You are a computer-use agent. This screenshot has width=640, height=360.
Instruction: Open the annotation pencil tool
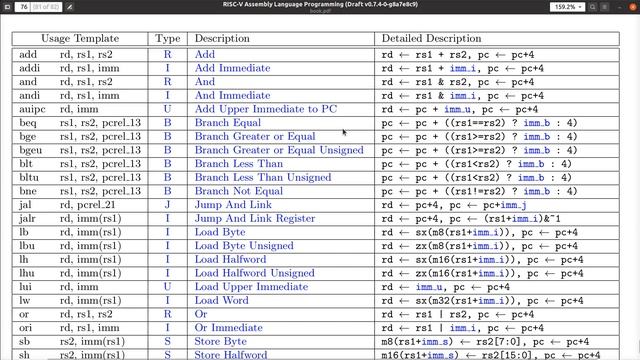click(x=69, y=7)
